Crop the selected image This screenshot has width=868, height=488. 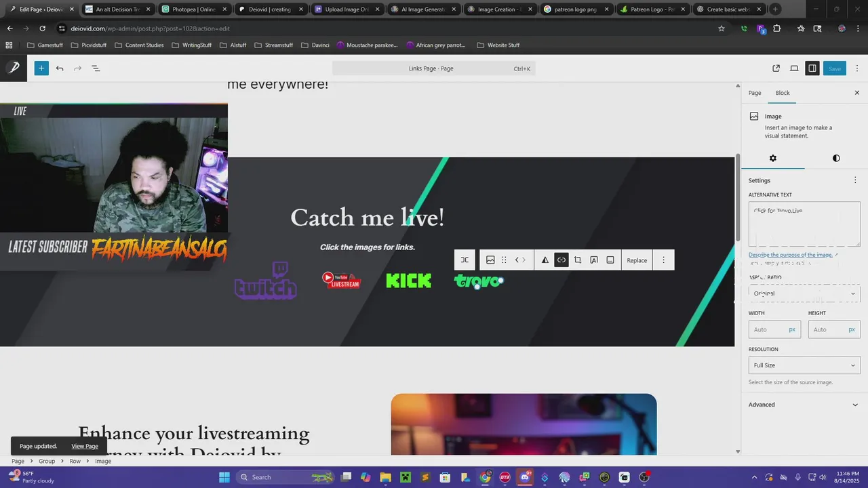click(578, 260)
